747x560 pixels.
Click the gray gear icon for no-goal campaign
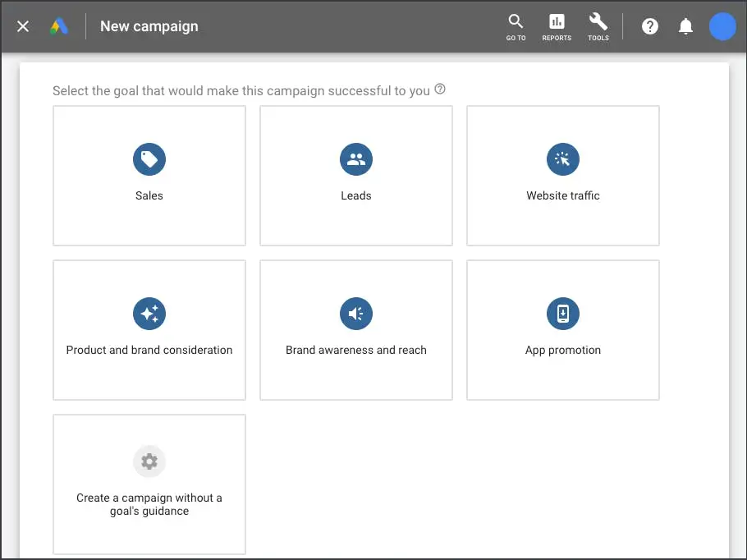149,461
